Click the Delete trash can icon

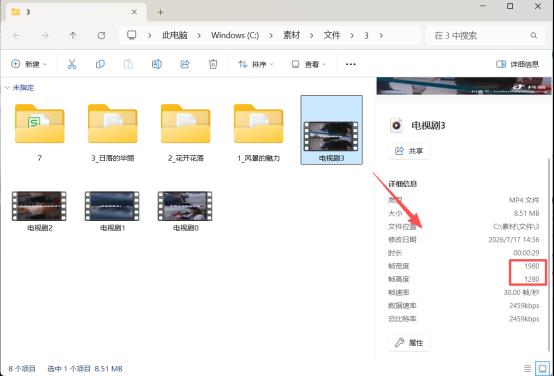(x=213, y=64)
